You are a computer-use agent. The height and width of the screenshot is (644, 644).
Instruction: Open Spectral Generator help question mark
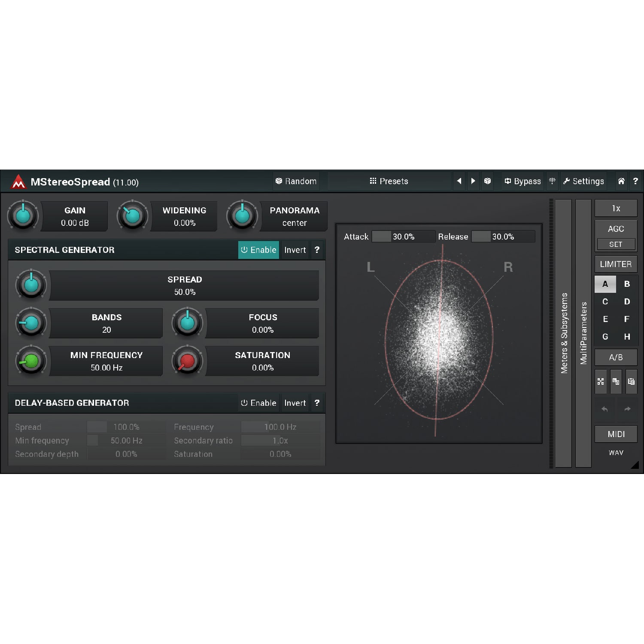point(317,250)
